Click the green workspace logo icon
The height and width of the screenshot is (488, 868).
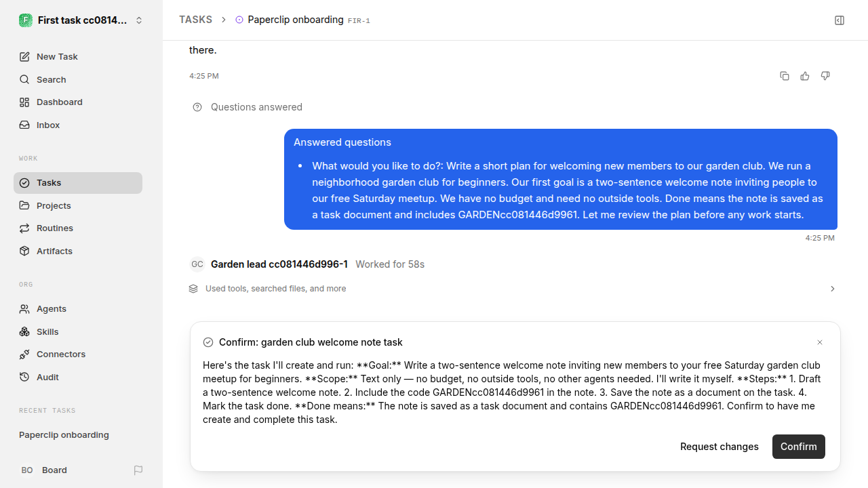tap(26, 20)
